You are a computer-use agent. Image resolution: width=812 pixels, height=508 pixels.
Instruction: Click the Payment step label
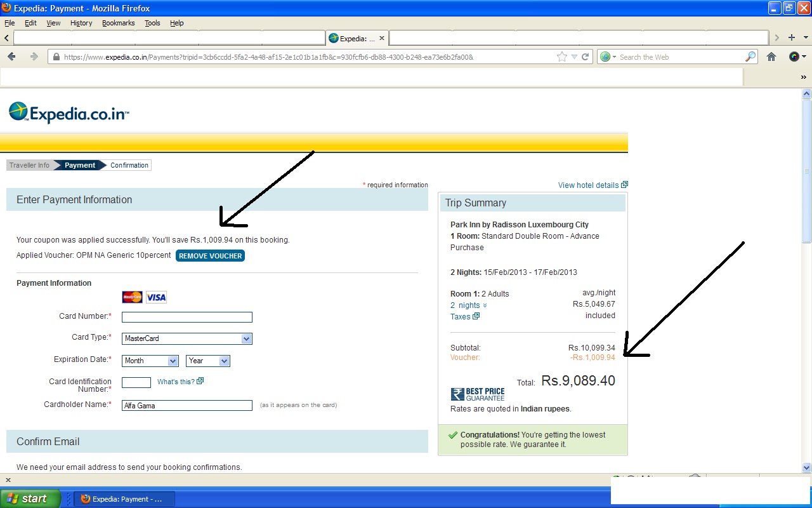[80, 165]
